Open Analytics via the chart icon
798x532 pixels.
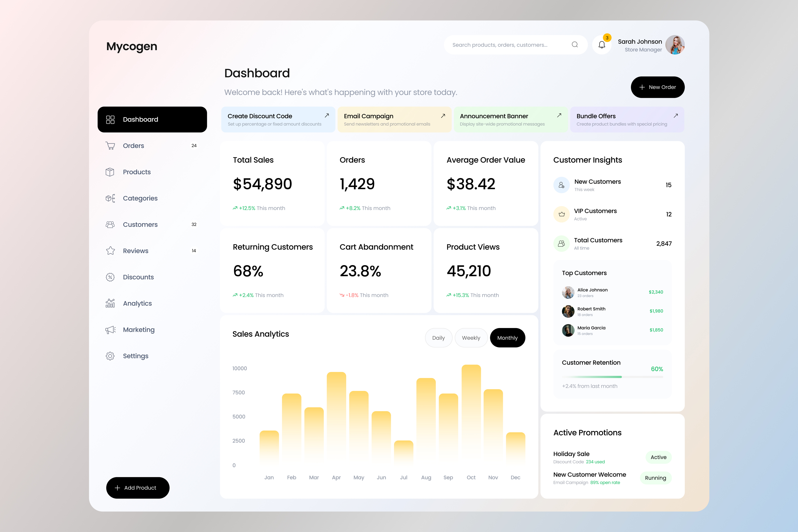[x=110, y=303]
